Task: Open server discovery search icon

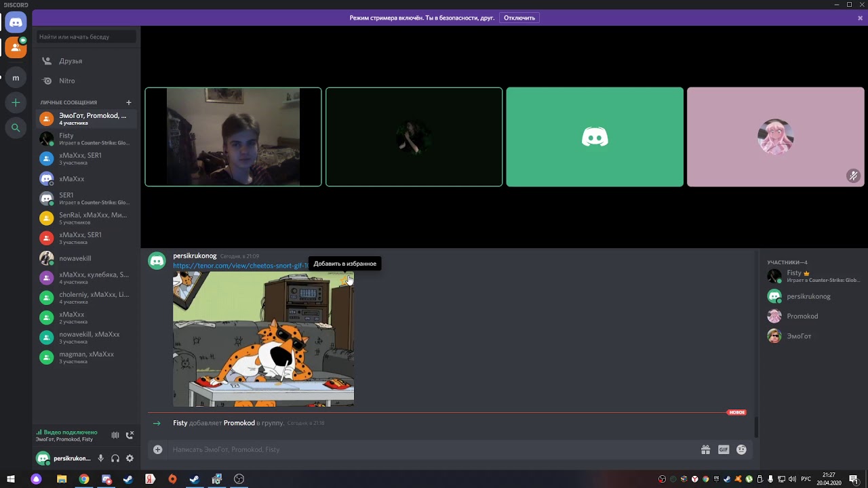Action: (16, 127)
